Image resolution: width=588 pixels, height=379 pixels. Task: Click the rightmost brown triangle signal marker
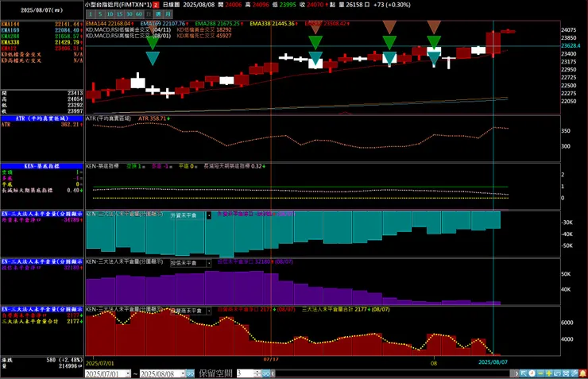coord(434,27)
